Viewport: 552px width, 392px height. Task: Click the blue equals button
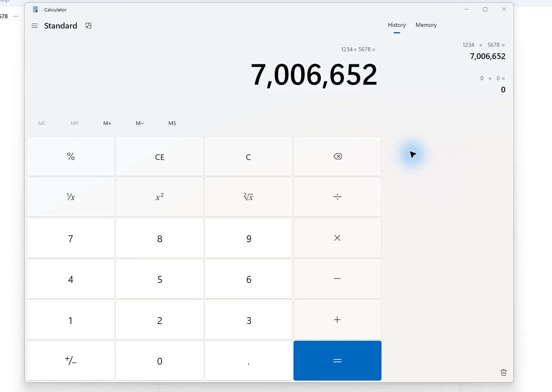point(337,361)
